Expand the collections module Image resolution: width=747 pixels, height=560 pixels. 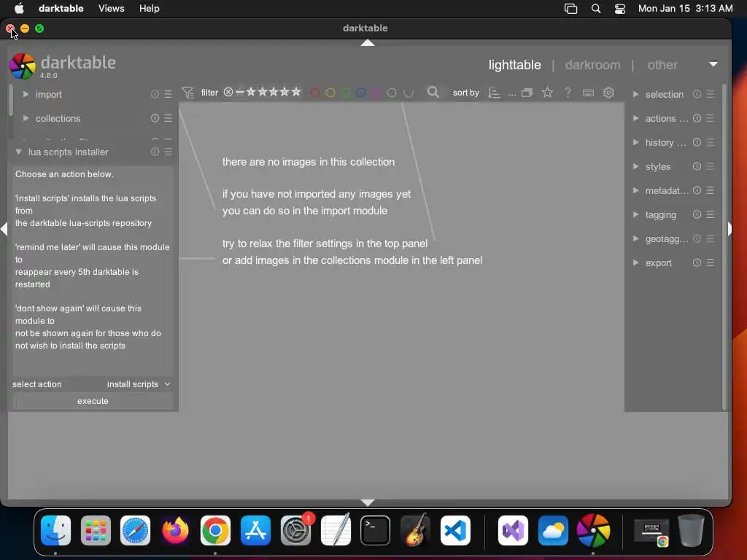click(x=26, y=118)
